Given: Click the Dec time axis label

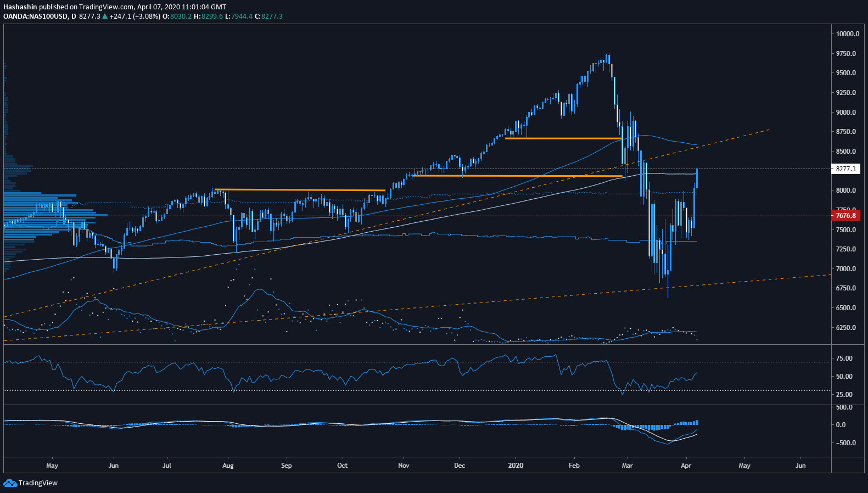Looking at the screenshot, I should pyautogui.click(x=460, y=466).
